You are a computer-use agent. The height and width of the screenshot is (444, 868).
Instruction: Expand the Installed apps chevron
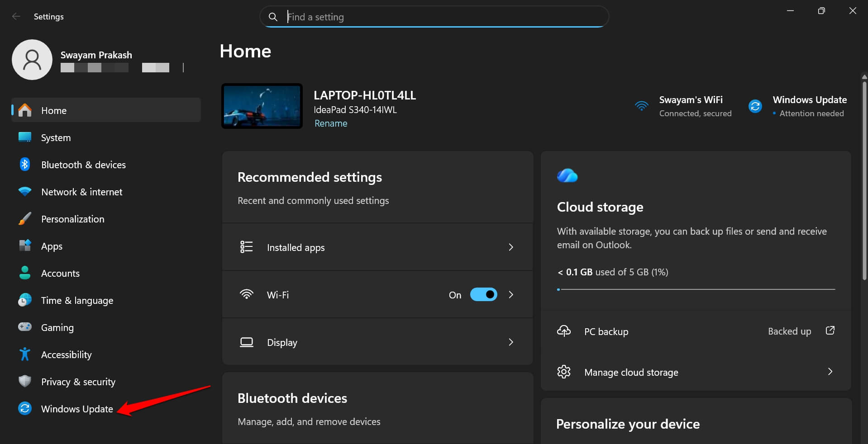[x=511, y=247]
